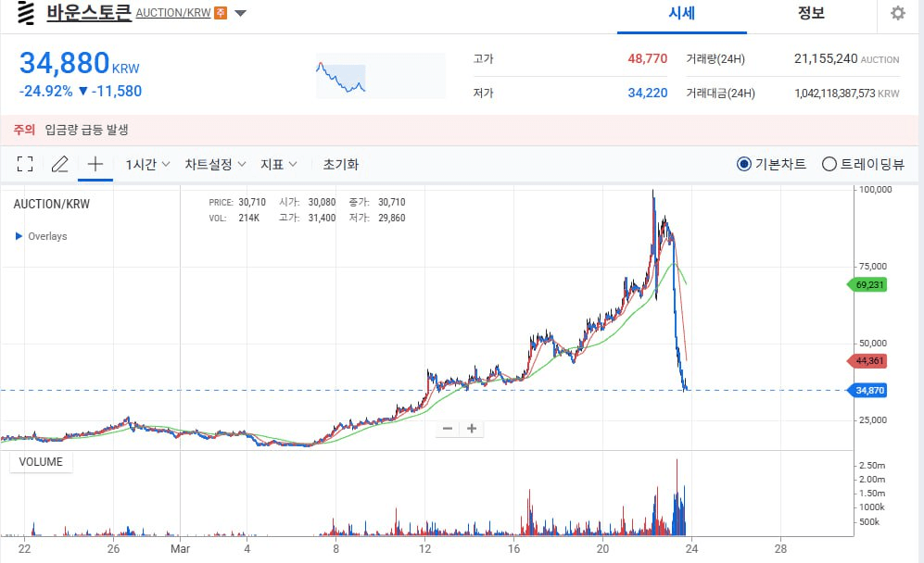Click the 24H volume 21,155,240 value

[x=826, y=58]
